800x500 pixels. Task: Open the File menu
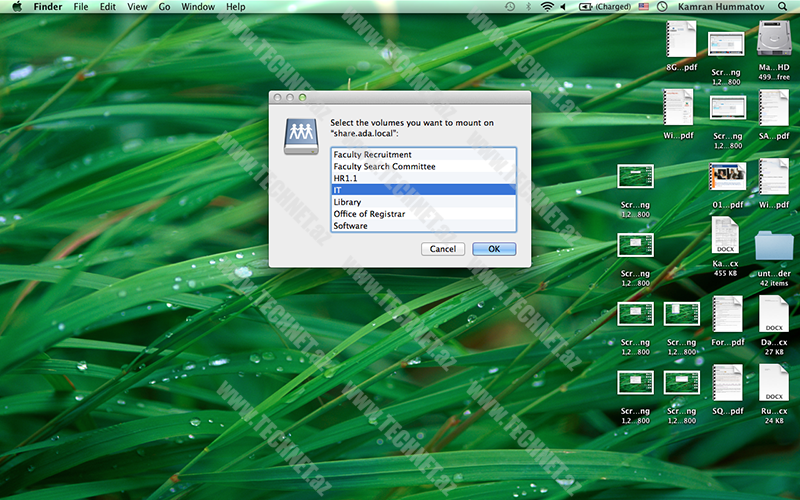pyautogui.click(x=81, y=7)
